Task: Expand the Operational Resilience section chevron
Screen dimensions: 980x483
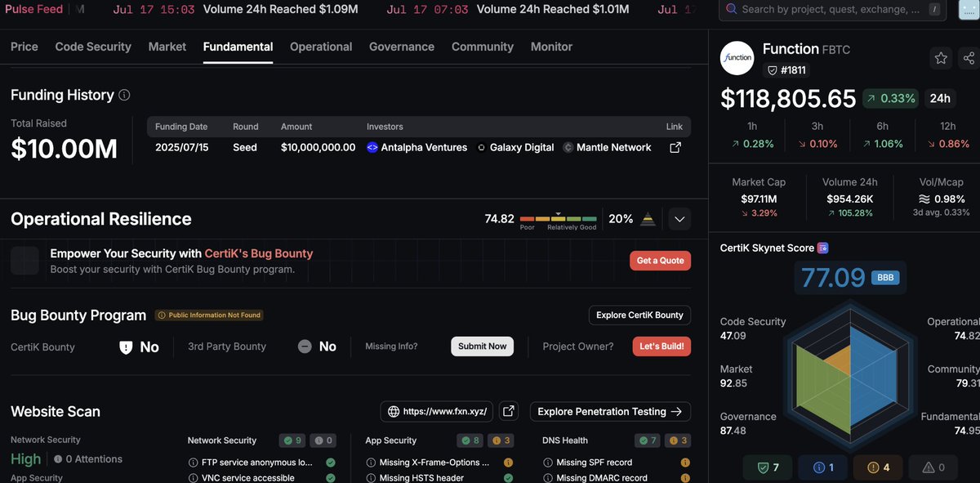Action: point(679,219)
